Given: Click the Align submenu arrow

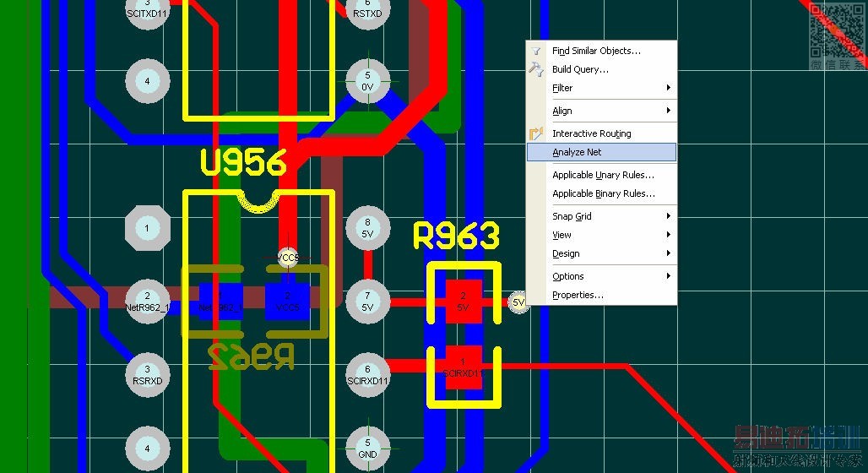Looking at the screenshot, I should [x=668, y=110].
